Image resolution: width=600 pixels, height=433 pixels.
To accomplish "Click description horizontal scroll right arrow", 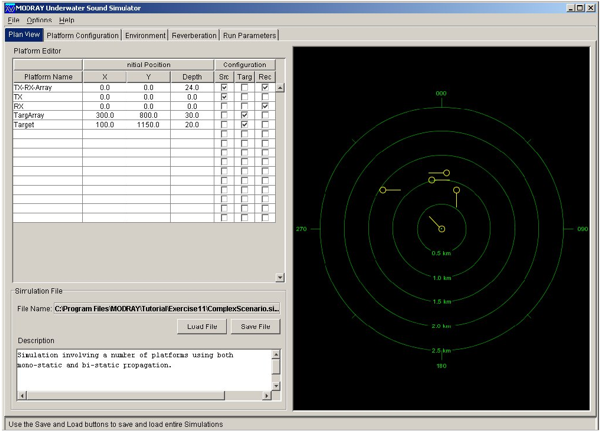I will click(x=266, y=396).
